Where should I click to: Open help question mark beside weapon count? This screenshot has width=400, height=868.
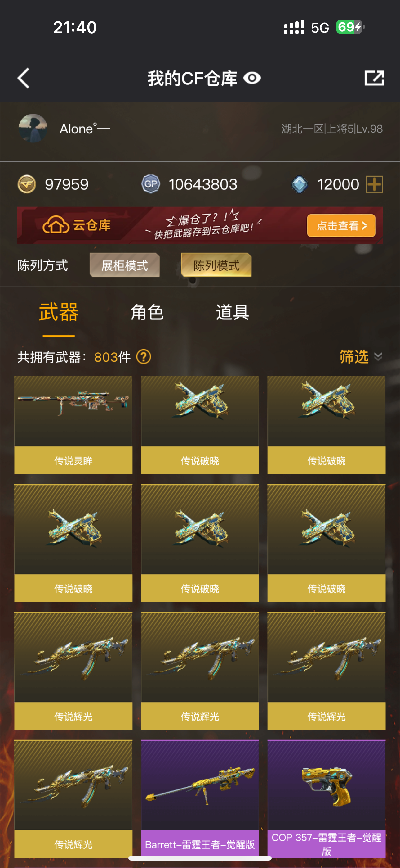[x=144, y=357]
